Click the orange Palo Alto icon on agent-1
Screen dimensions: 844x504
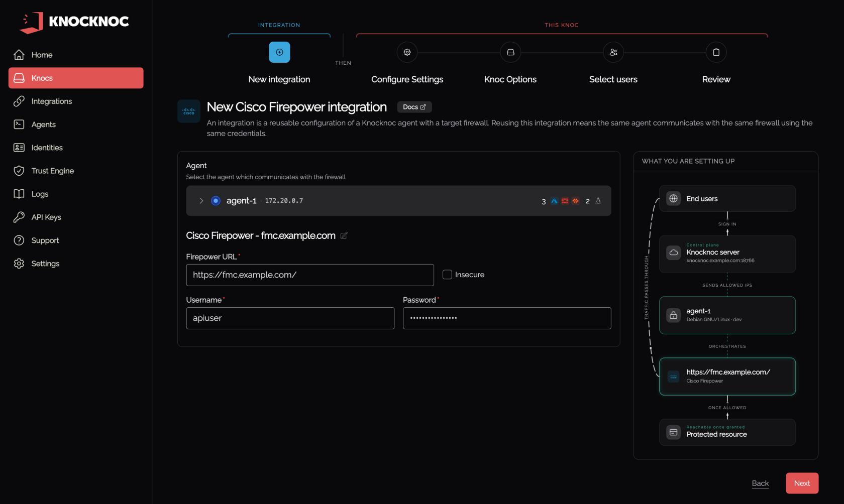tap(575, 201)
